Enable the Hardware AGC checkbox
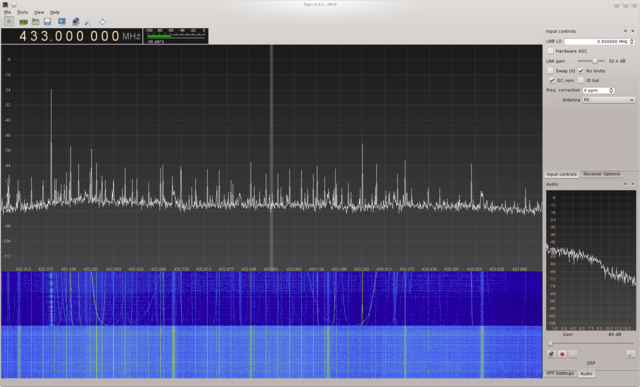This screenshot has width=640, height=387. click(x=551, y=51)
